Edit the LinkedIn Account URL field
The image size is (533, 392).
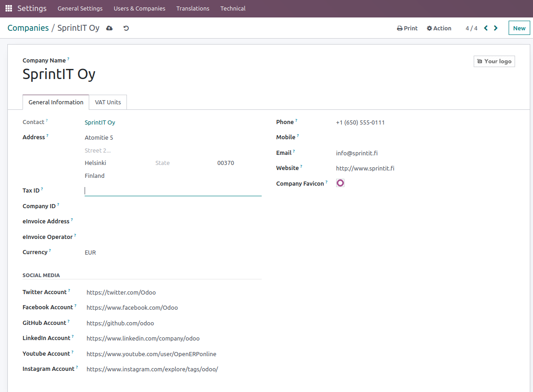pyautogui.click(x=174, y=339)
